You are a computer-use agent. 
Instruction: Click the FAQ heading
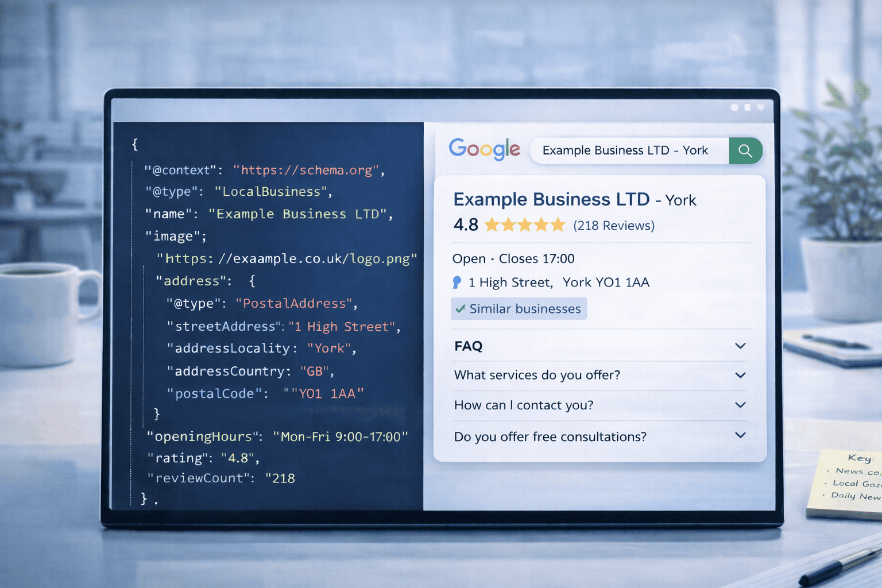(469, 346)
